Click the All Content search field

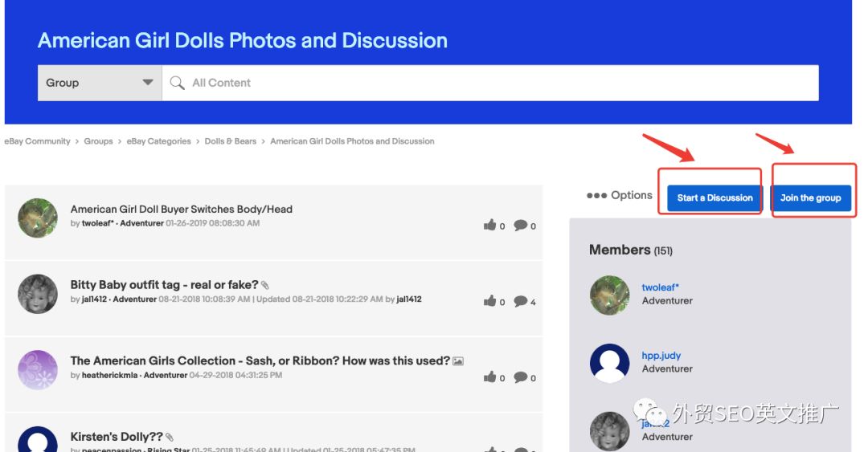[490, 83]
